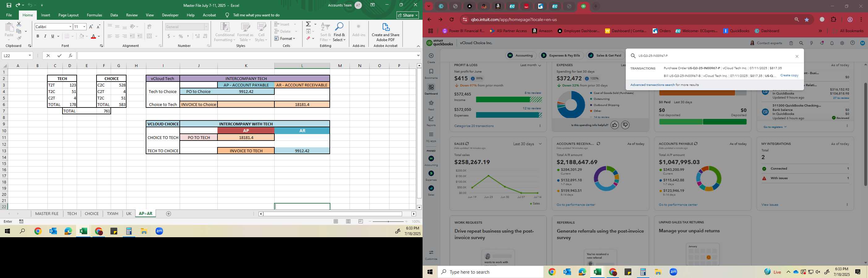
Task: Clear QuickBooks search with X icon
Action: pyautogui.click(x=797, y=56)
